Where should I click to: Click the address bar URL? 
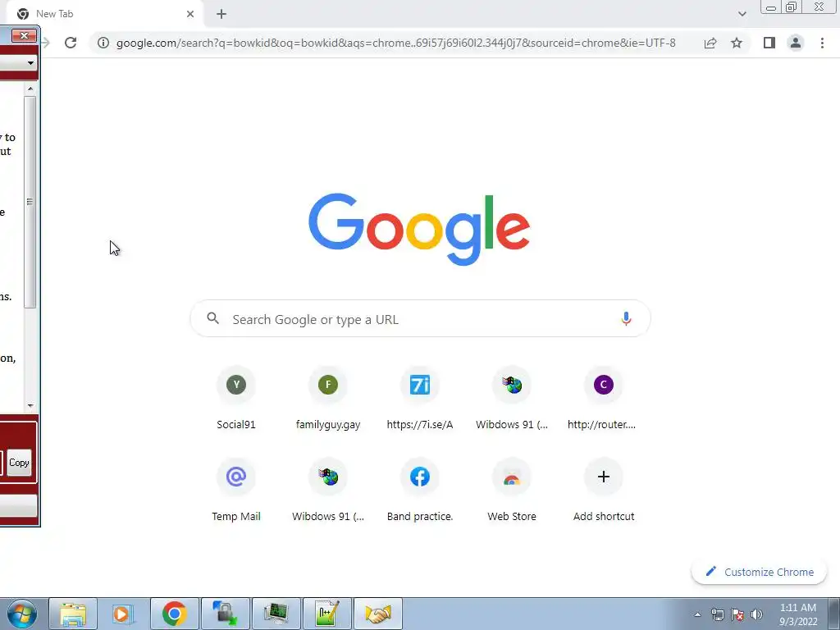396,43
